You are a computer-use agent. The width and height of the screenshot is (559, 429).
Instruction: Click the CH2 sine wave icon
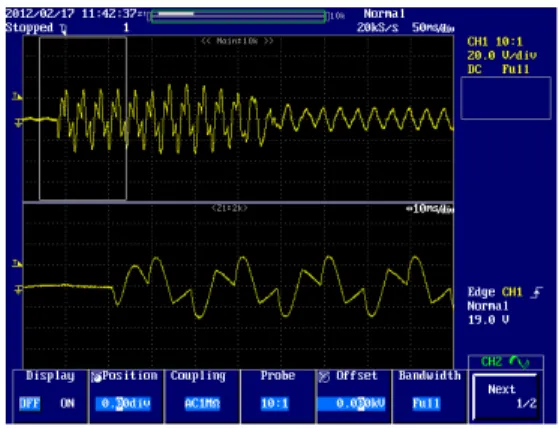coord(519,362)
